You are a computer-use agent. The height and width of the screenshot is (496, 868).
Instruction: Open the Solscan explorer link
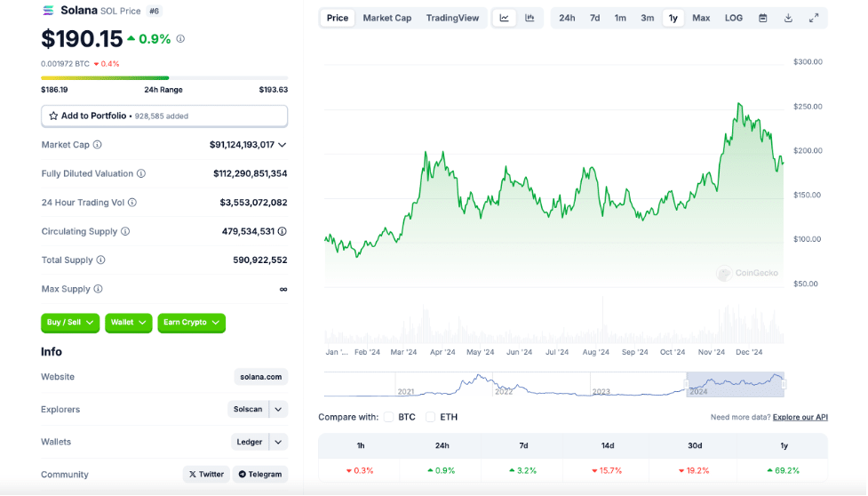[248, 410]
